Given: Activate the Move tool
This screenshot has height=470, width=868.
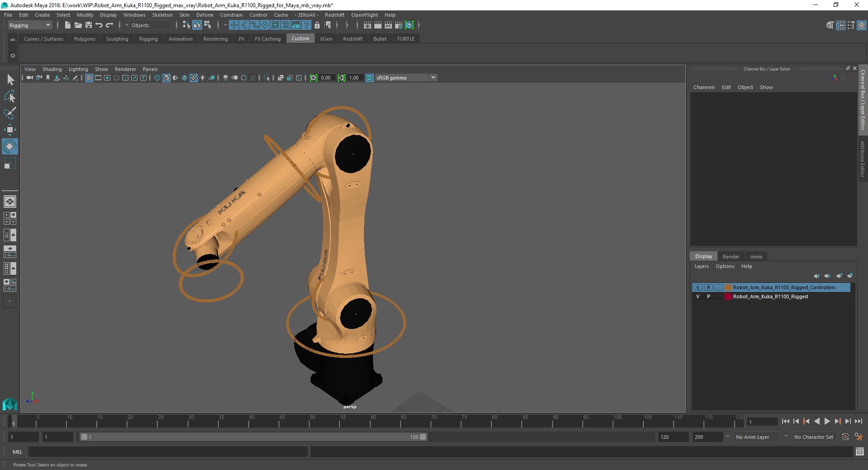Looking at the screenshot, I should pyautogui.click(x=10, y=130).
